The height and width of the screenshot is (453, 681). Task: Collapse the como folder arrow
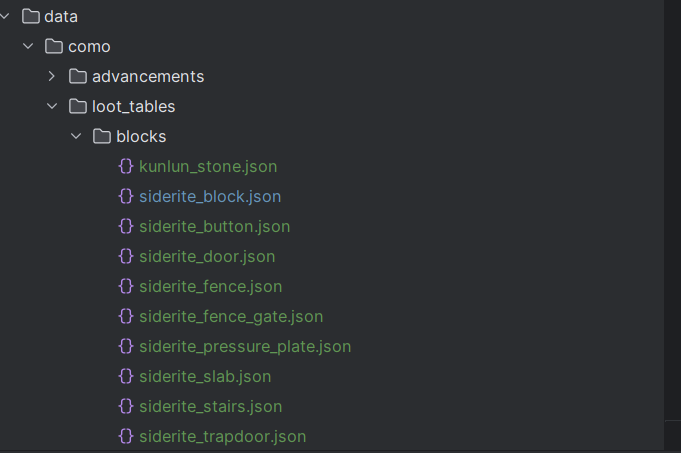tap(29, 46)
